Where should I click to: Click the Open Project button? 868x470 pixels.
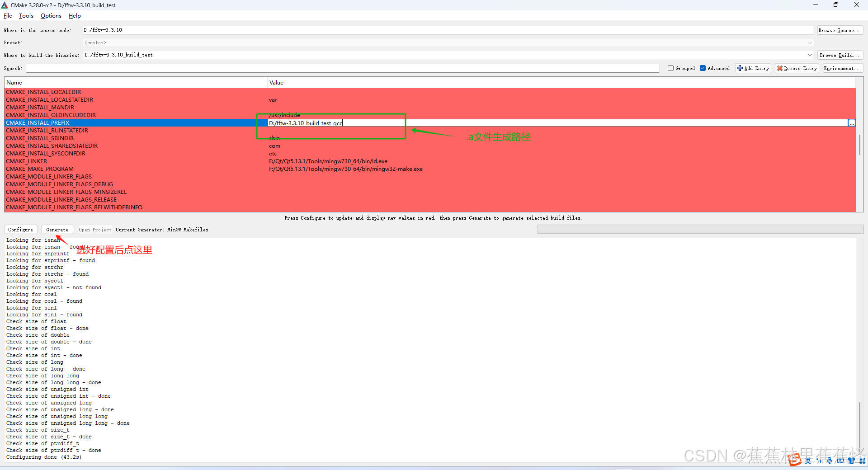click(94, 230)
